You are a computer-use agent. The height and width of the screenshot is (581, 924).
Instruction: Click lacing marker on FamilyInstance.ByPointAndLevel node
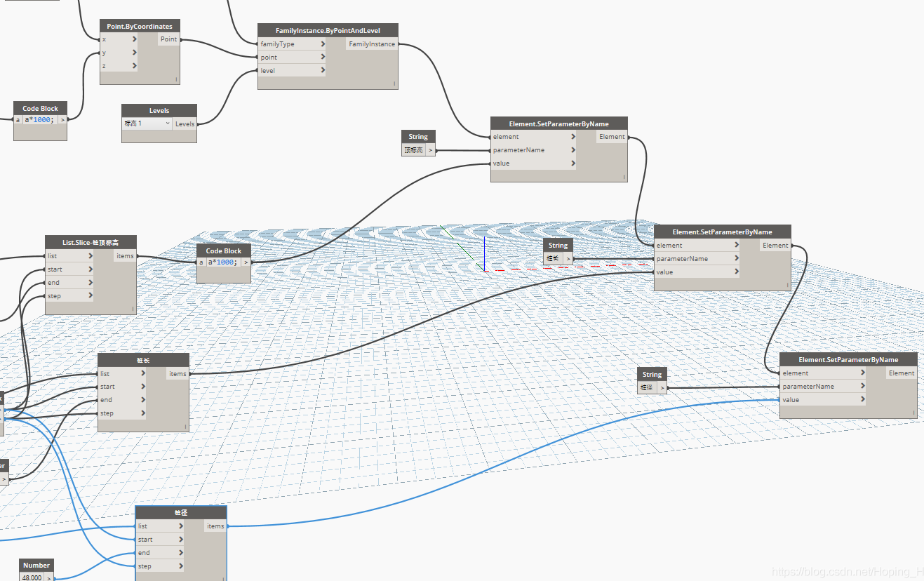[394, 84]
